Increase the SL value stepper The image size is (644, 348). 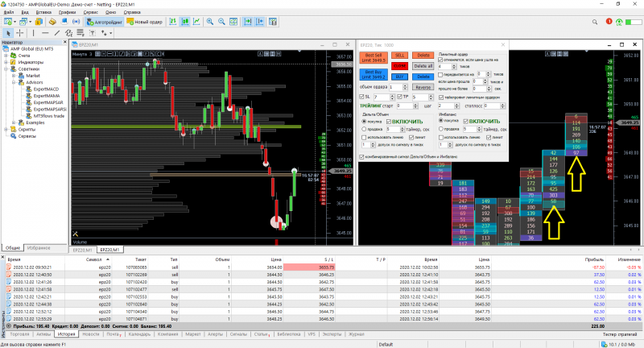coord(392,96)
